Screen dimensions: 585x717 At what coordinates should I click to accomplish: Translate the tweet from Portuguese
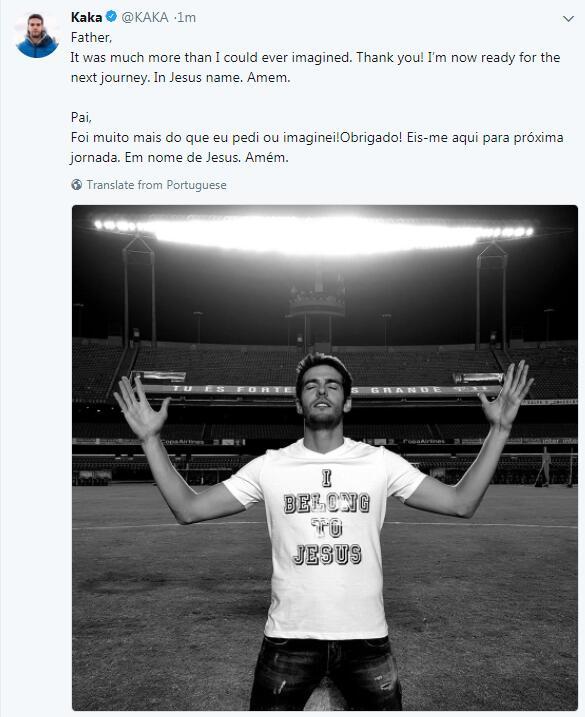click(156, 185)
